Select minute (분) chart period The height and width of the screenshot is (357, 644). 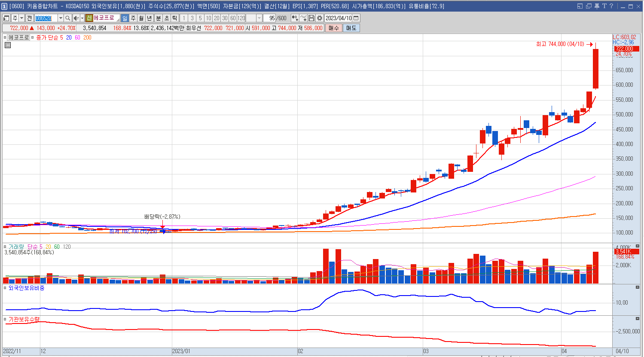click(158, 18)
